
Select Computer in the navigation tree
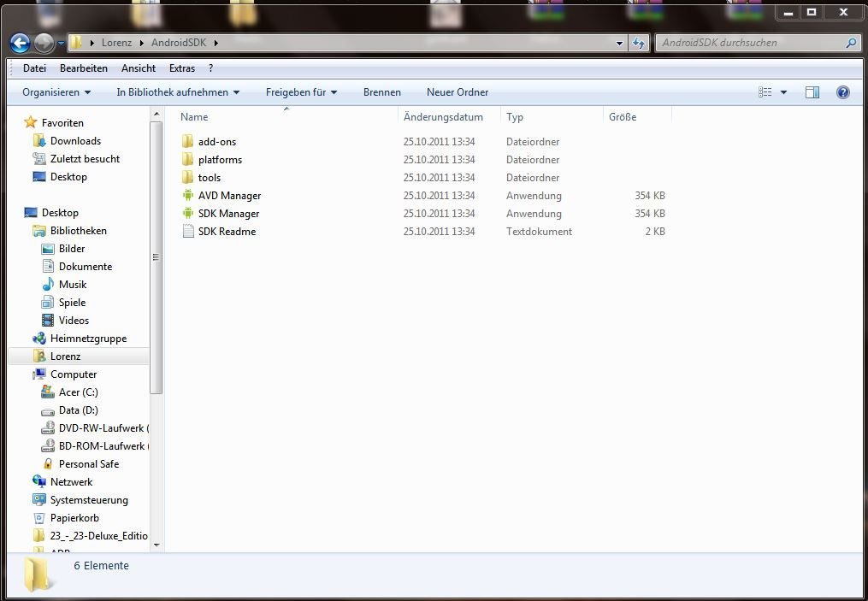click(73, 374)
